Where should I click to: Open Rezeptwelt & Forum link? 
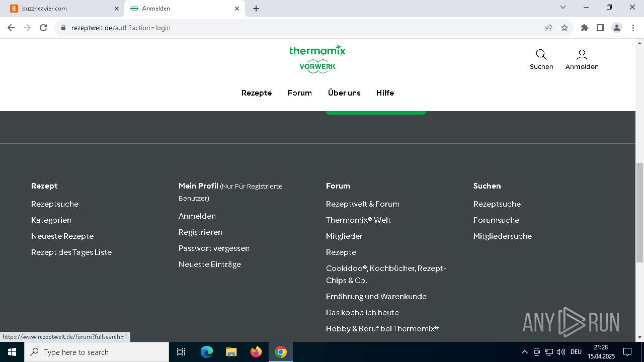tap(363, 204)
